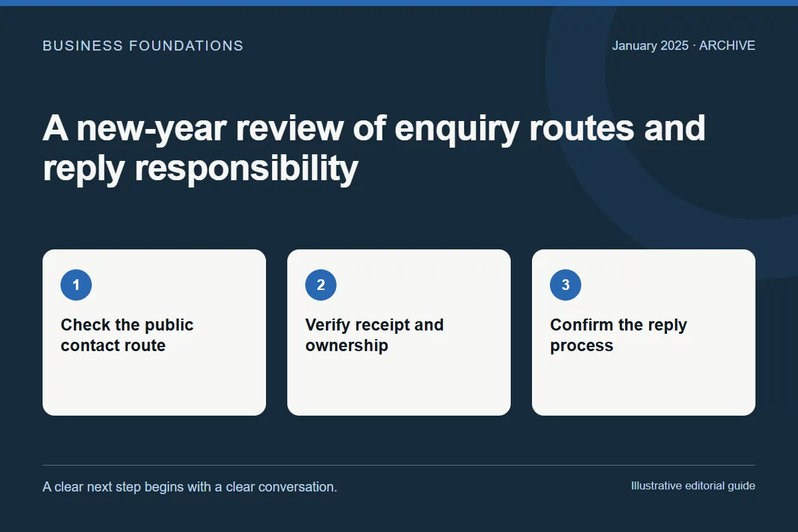Viewport: 798px width, 532px height.
Task: Select 'Confirm the reply process' heading
Action: [x=618, y=335]
